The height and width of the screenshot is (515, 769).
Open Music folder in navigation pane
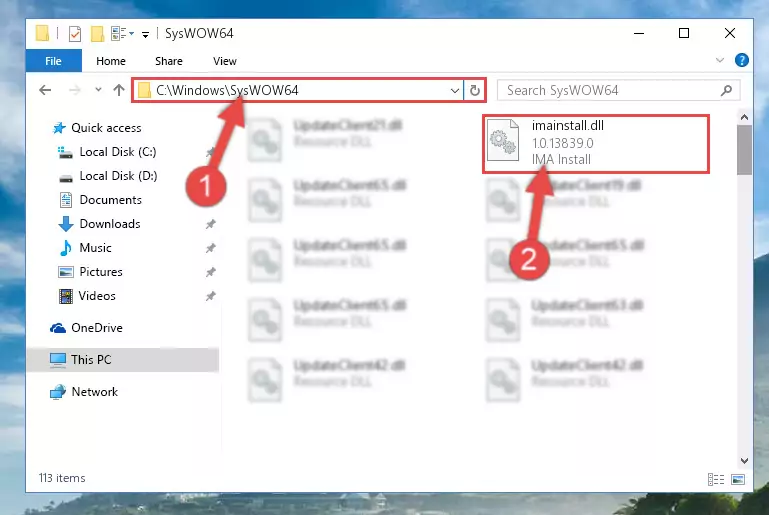[x=95, y=248]
